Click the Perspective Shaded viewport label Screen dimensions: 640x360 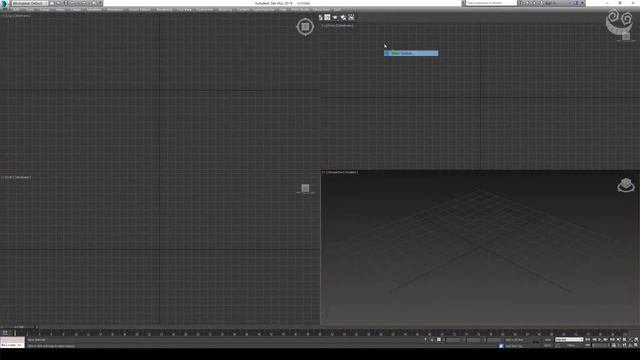pos(340,172)
